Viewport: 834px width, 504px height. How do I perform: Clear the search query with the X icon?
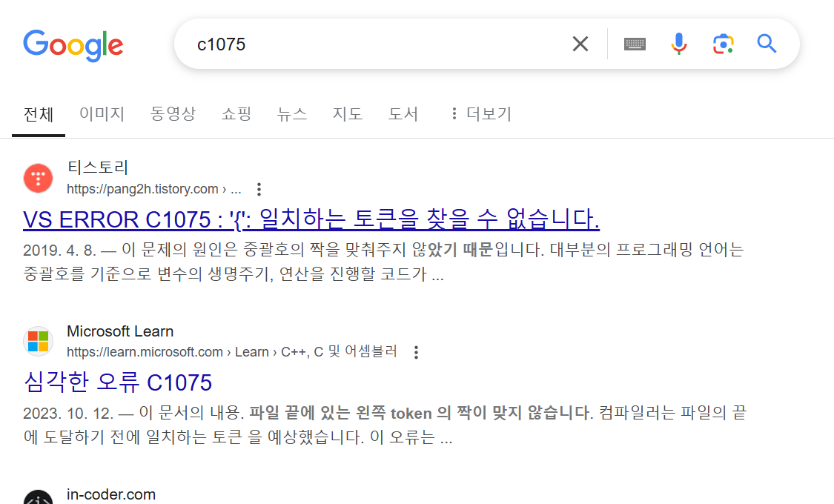point(580,44)
